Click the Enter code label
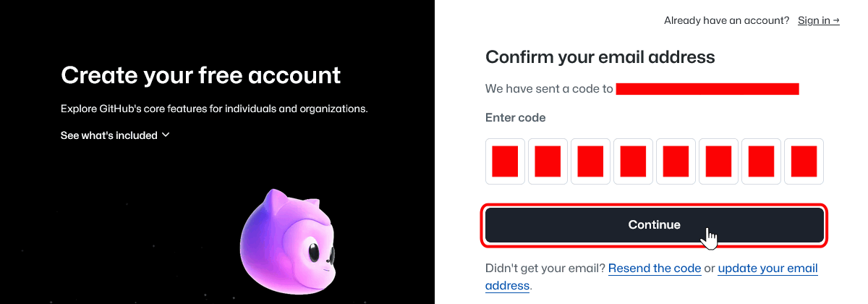The image size is (868, 304). (516, 117)
